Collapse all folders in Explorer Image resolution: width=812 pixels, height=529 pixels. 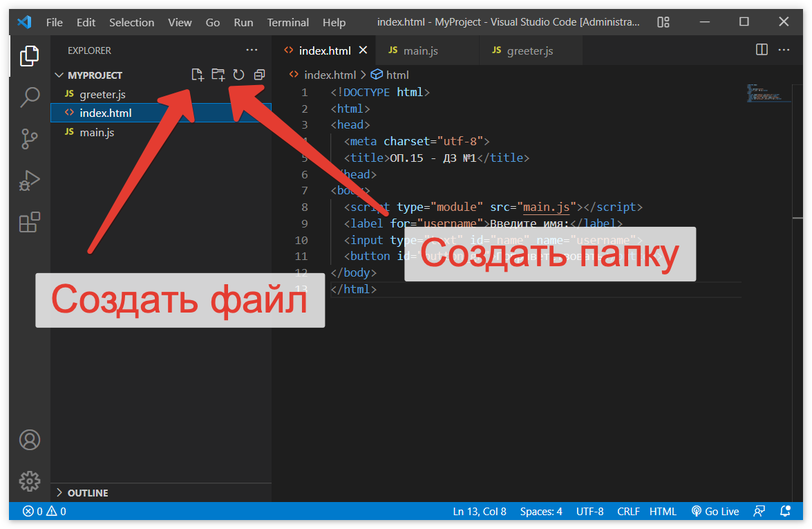tap(259, 75)
